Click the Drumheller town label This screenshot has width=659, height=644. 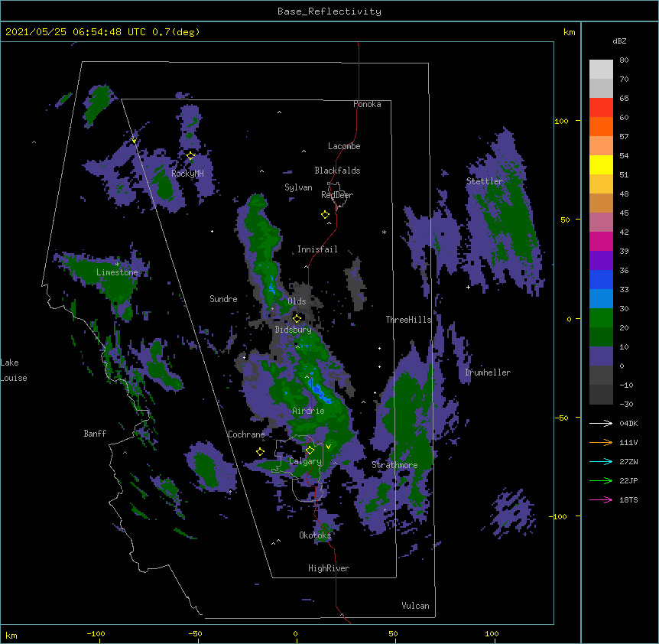click(x=488, y=372)
